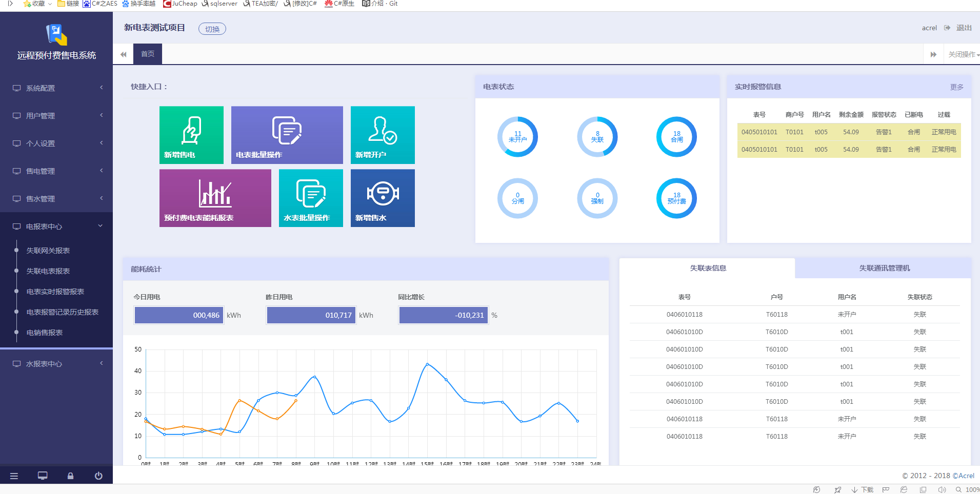Expand the 系统配置 sidebar menu
Screen dimensions: 980x494
pyautogui.click(x=56, y=88)
